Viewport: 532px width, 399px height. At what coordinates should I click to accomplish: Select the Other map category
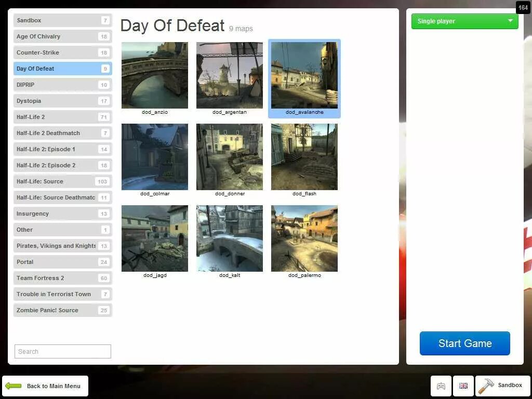click(63, 230)
